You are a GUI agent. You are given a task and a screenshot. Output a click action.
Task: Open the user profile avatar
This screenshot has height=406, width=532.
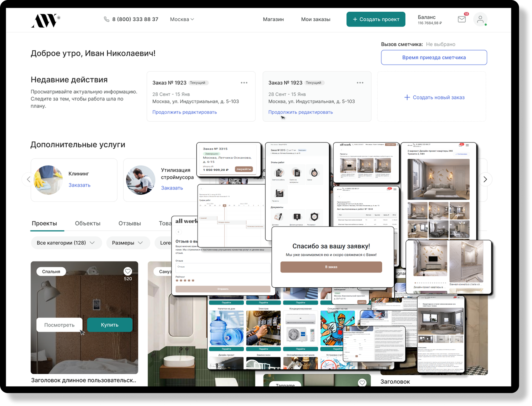tap(480, 19)
